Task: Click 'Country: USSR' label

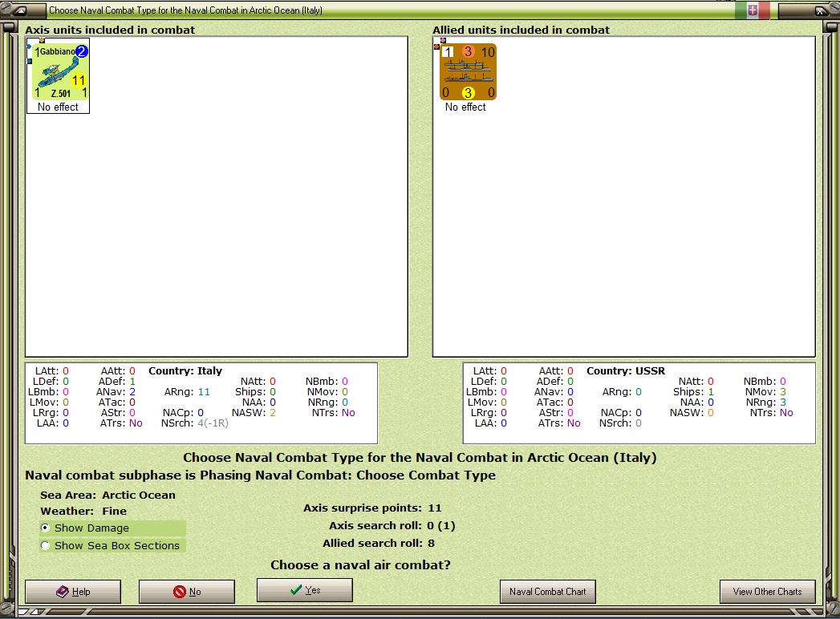Action: point(626,371)
